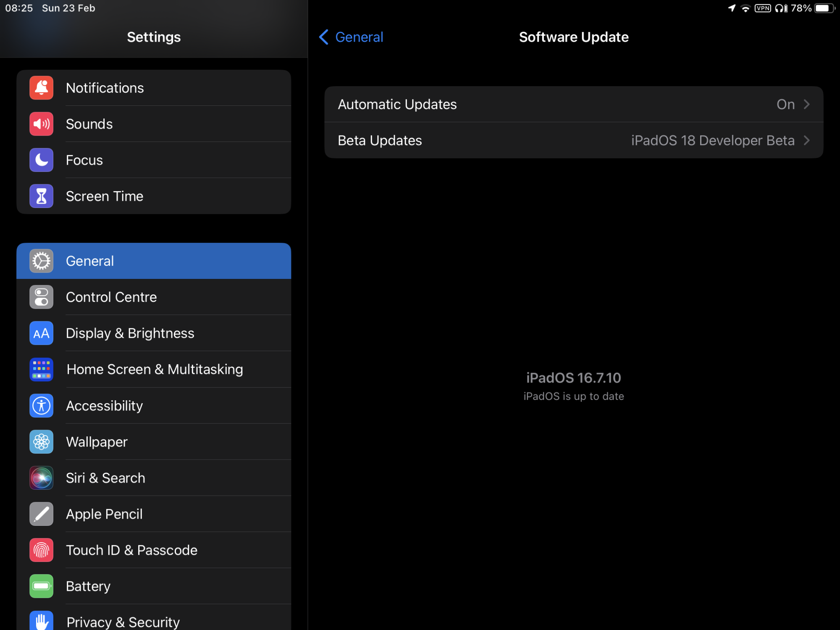Tap the location arrow status icon
The height and width of the screenshot is (630, 840).
pyautogui.click(x=732, y=8)
